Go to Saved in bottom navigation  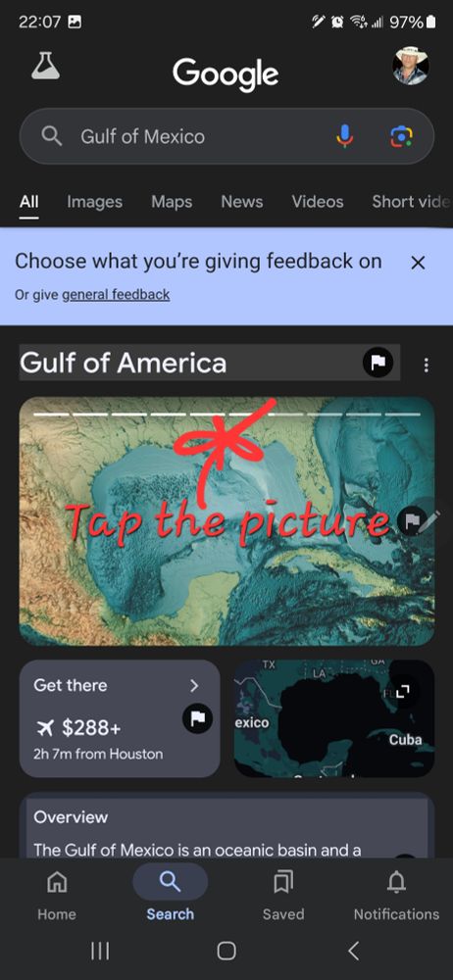coord(282,895)
